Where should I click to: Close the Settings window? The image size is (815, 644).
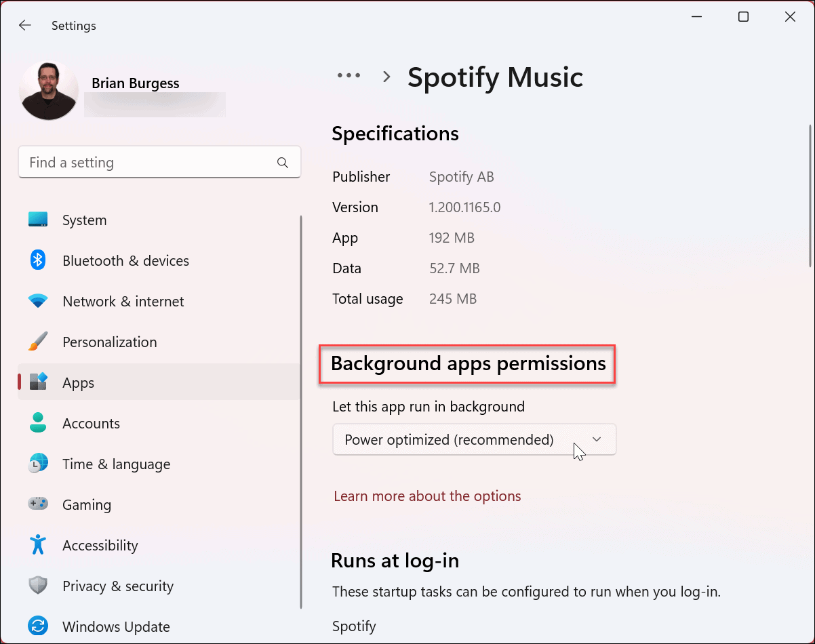point(790,17)
